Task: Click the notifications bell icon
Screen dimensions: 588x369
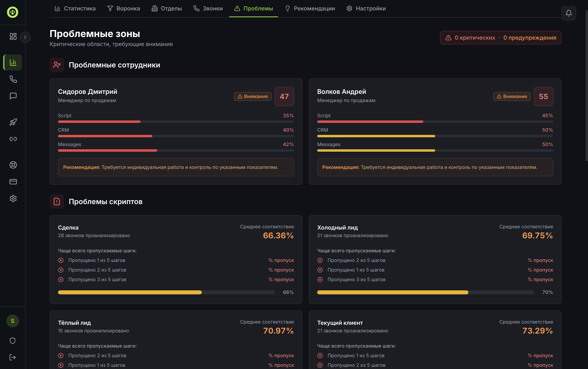Action: 568,13
